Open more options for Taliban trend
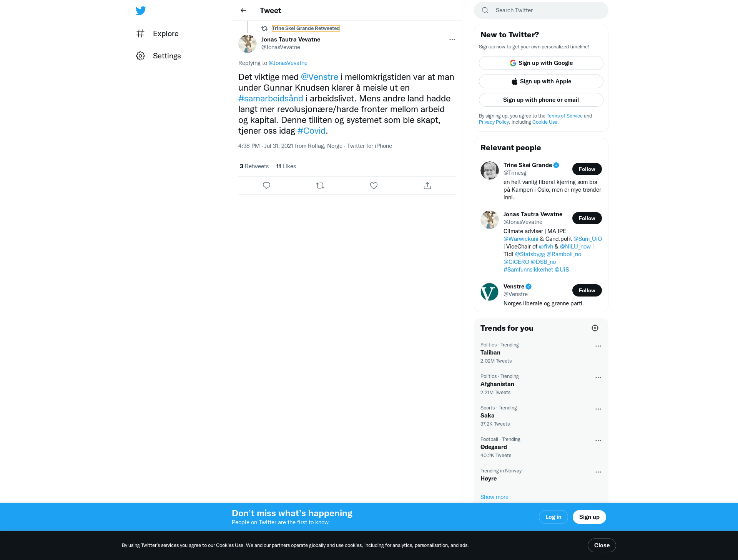Screen dimensions: 738x560 (598, 346)
